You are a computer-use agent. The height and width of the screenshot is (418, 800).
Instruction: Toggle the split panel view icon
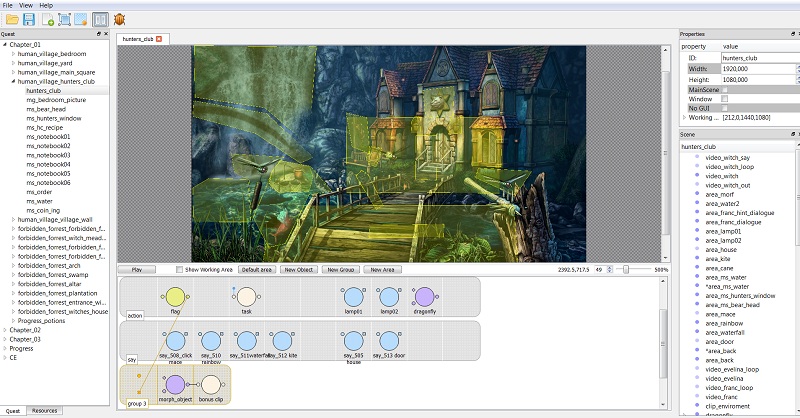pyautogui.click(x=100, y=20)
